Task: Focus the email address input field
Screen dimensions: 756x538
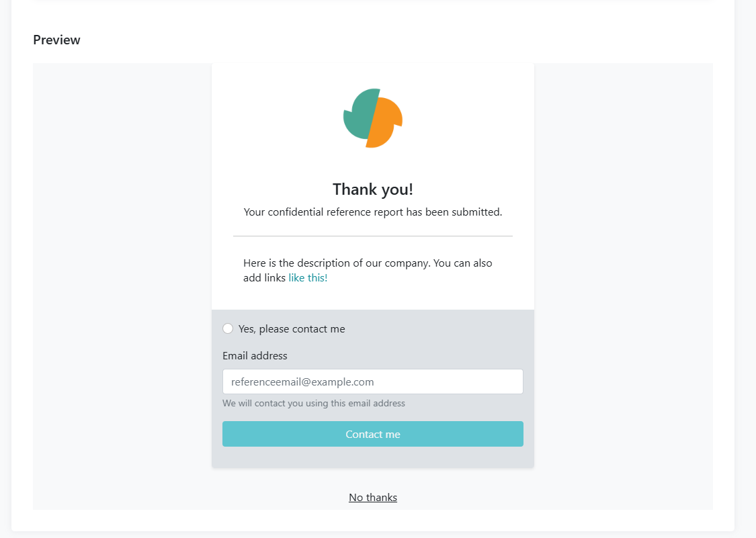Action: [x=373, y=382]
